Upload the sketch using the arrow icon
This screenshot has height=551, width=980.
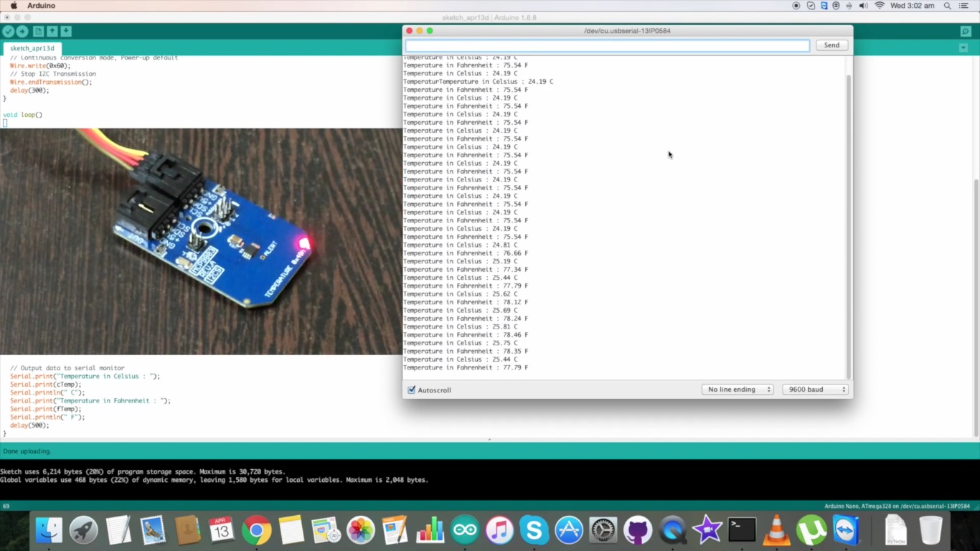point(22,31)
